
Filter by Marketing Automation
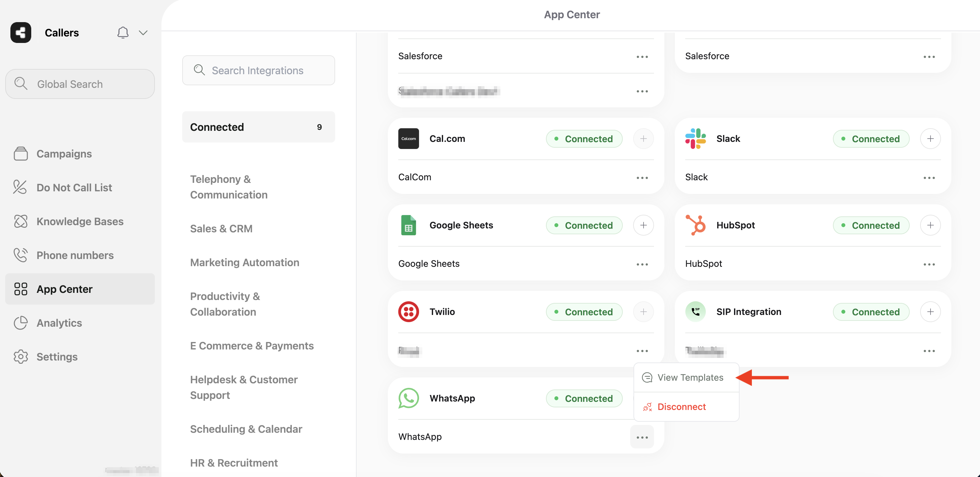pos(245,263)
